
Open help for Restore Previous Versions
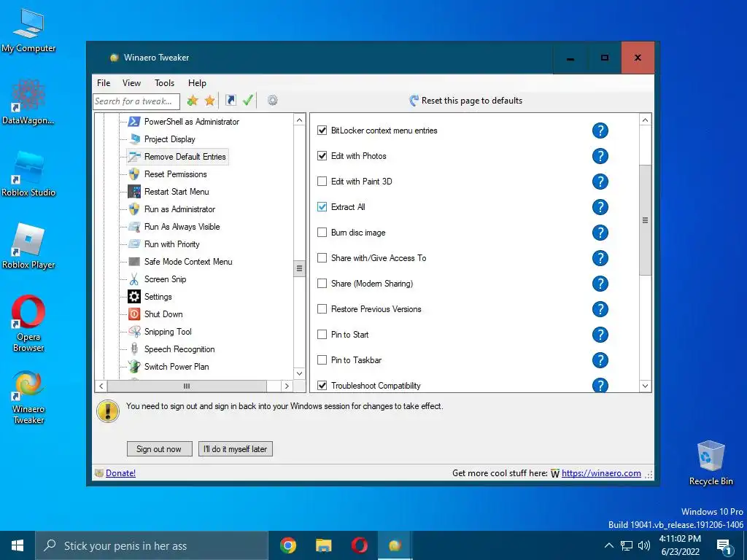pyautogui.click(x=600, y=309)
